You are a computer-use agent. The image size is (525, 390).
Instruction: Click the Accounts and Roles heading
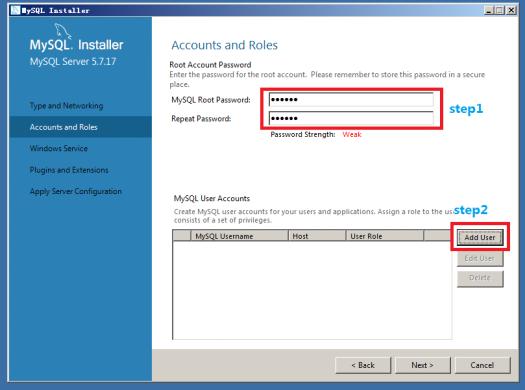[x=224, y=45]
